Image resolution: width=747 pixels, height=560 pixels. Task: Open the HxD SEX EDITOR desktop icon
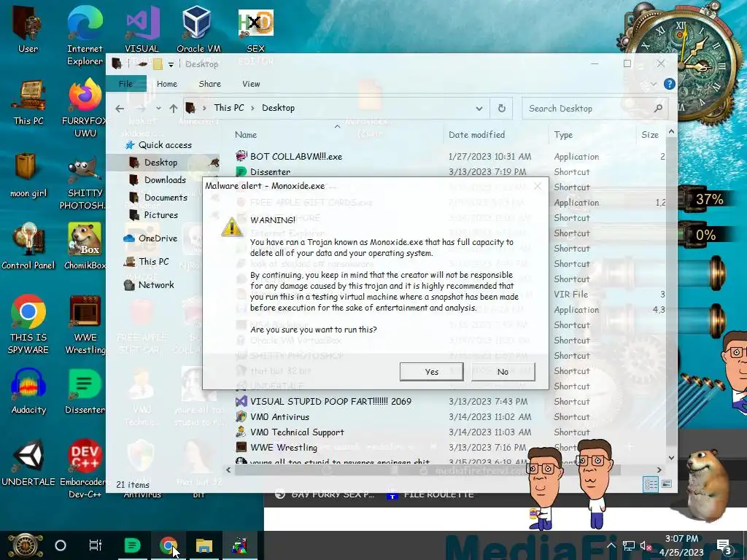coord(256,29)
